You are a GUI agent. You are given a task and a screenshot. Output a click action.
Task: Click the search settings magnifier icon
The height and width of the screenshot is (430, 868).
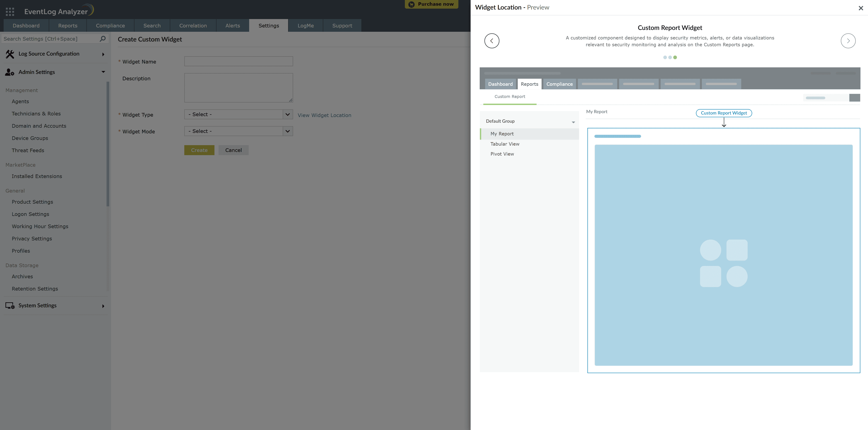tap(103, 39)
